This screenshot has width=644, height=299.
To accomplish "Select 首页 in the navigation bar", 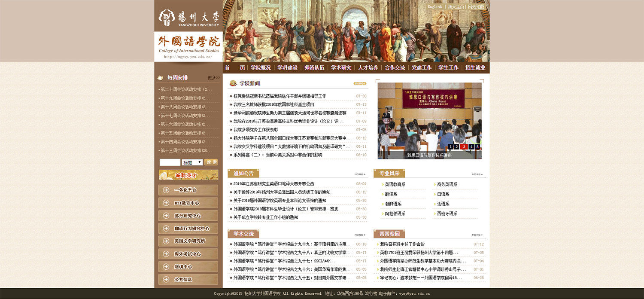I will coord(235,67).
